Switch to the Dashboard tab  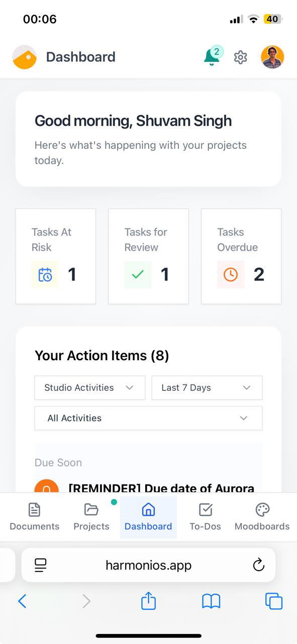(148, 517)
